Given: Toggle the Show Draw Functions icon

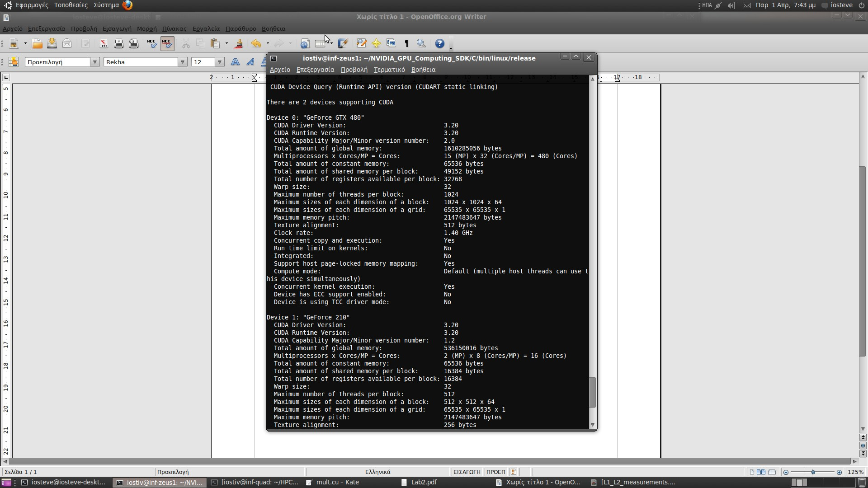Looking at the screenshot, I should (343, 43).
